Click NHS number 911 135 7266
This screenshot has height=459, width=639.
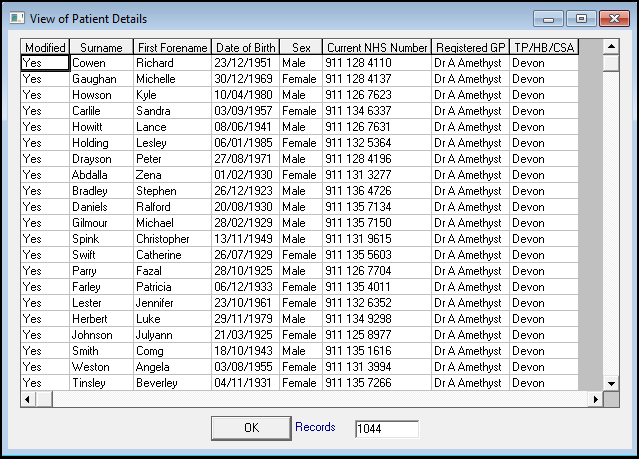pos(377,383)
